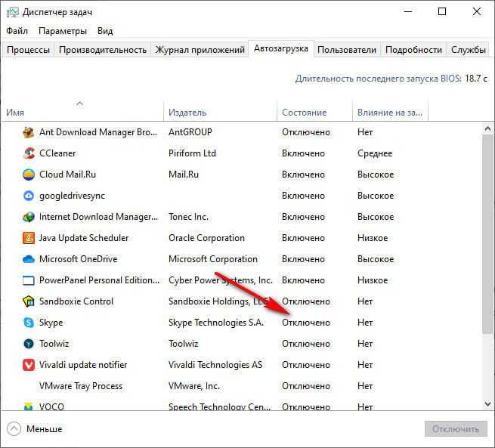495x448 pixels.
Task: Click the Cloud Mail.Ru icon
Action: [29, 175]
